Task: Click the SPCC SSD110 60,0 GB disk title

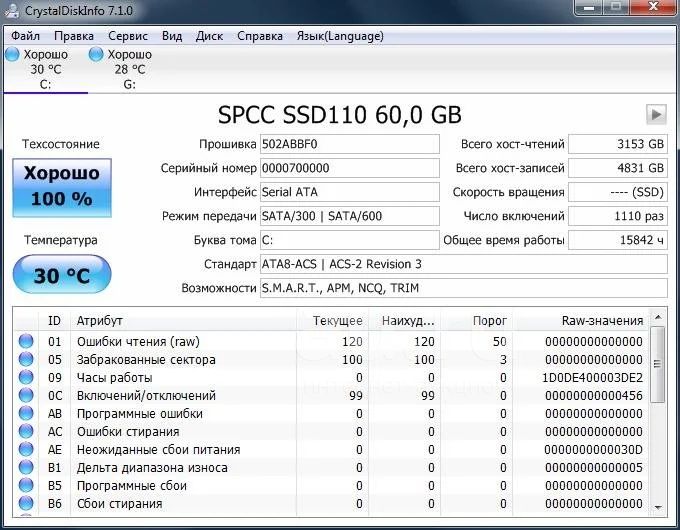Action: (340, 115)
